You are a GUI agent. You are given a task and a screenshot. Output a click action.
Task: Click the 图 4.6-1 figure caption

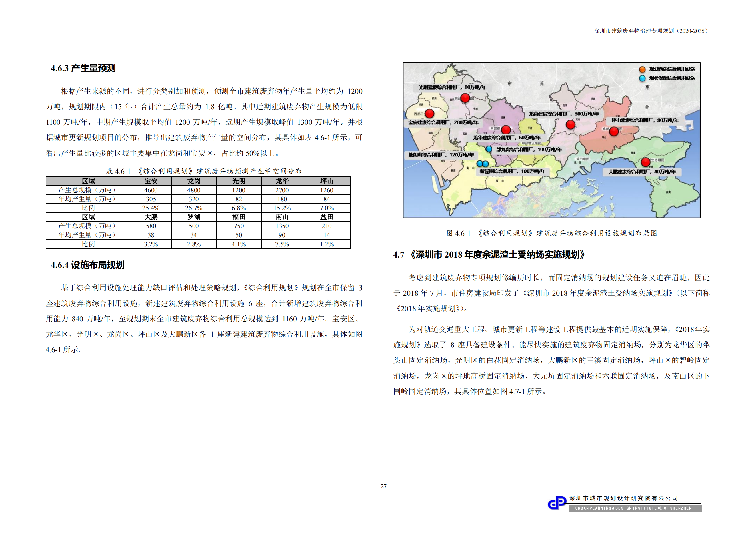click(x=551, y=233)
